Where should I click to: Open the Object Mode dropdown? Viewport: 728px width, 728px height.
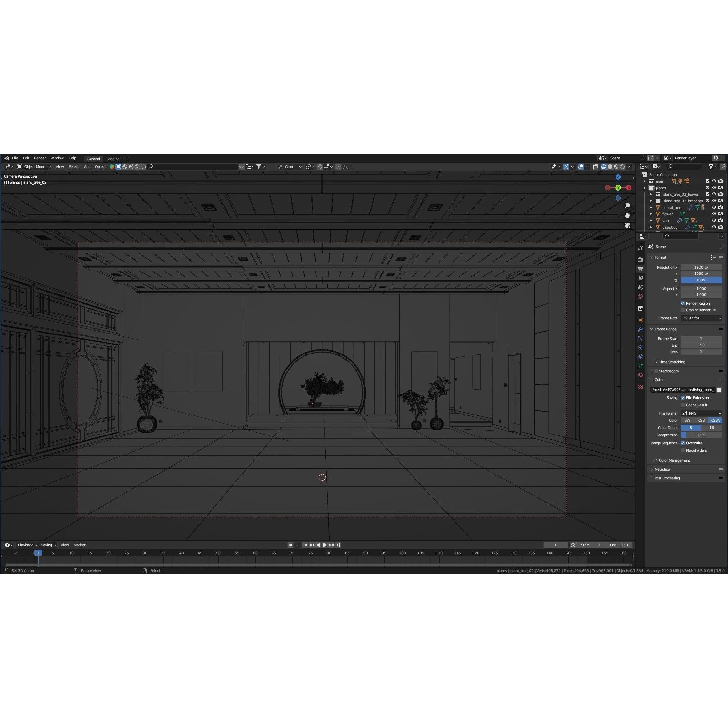pos(34,167)
